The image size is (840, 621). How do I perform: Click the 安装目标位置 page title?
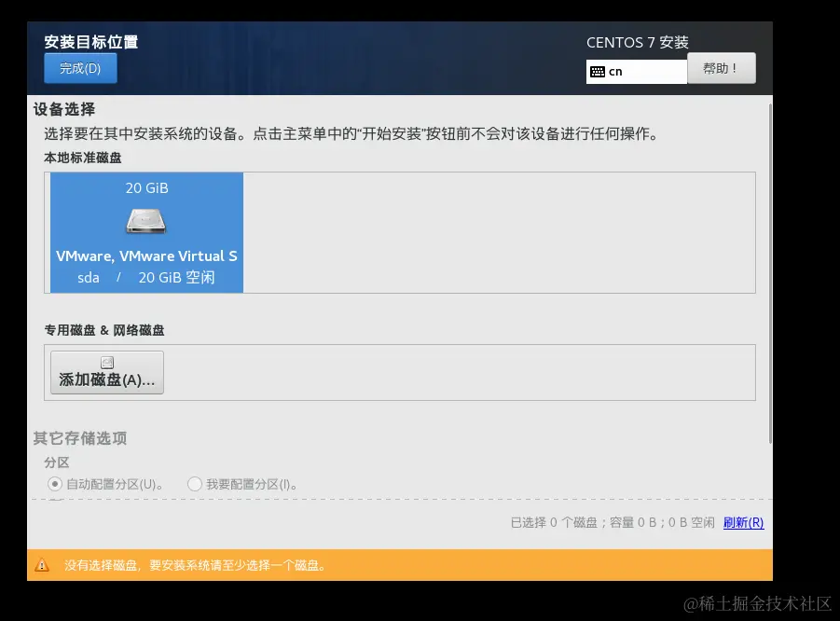pyautogui.click(x=91, y=42)
